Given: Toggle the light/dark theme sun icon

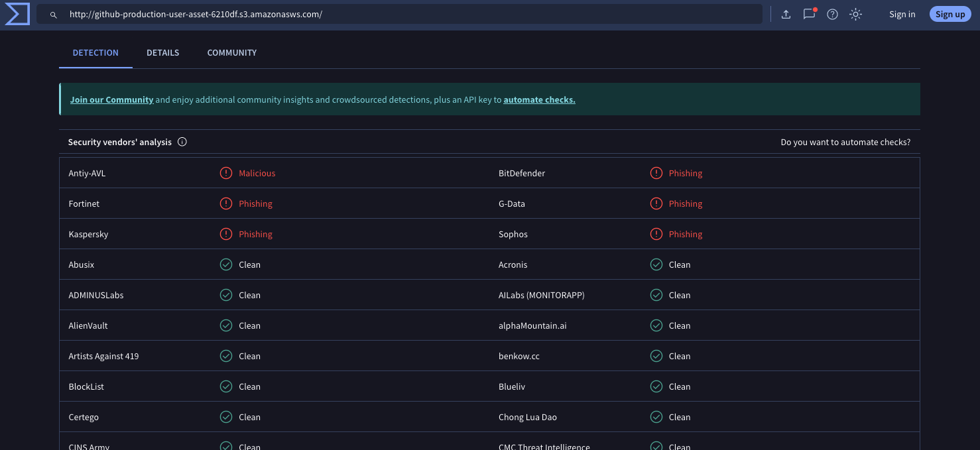Looking at the screenshot, I should (x=855, y=15).
